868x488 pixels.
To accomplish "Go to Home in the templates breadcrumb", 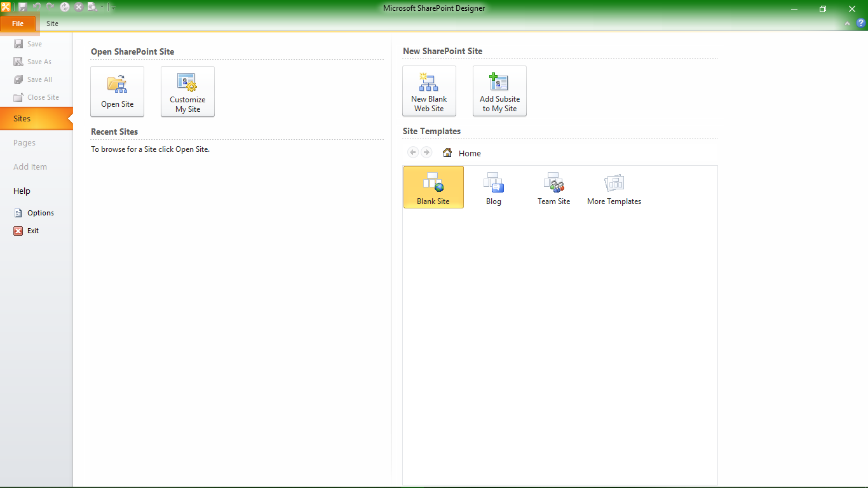I will click(462, 153).
